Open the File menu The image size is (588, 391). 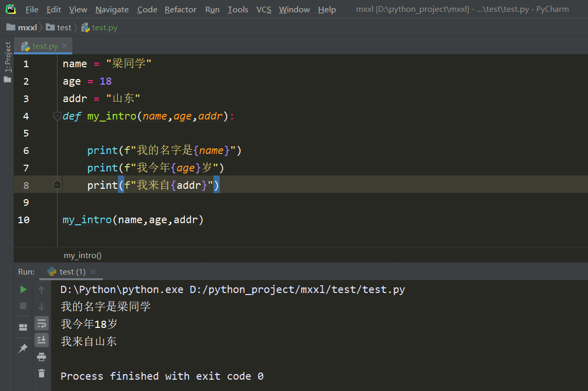pyautogui.click(x=32, y=9)
